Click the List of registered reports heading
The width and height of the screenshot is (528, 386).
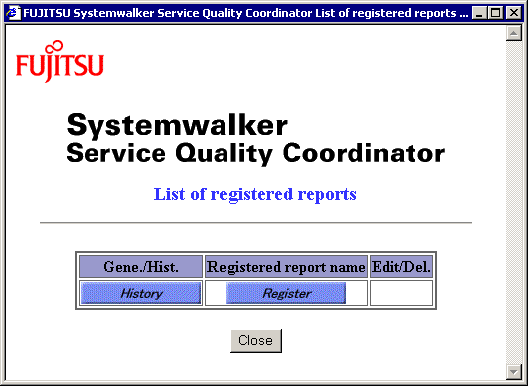click(255, 194)
